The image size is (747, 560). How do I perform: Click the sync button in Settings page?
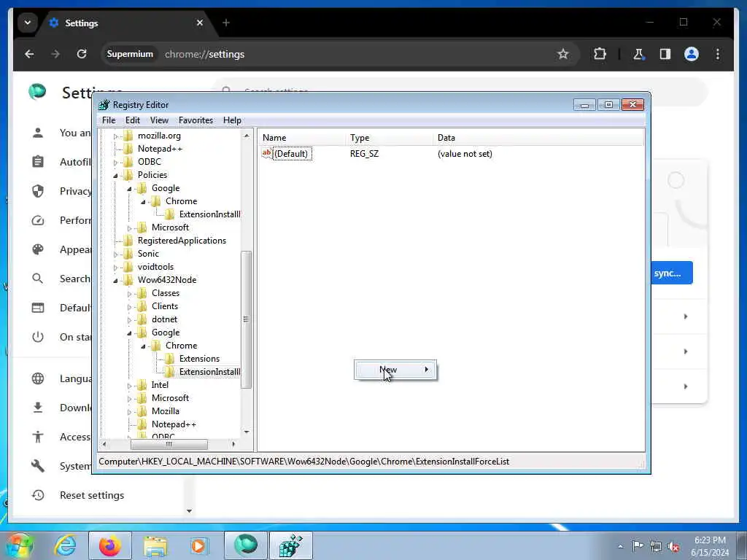point(672,273)
